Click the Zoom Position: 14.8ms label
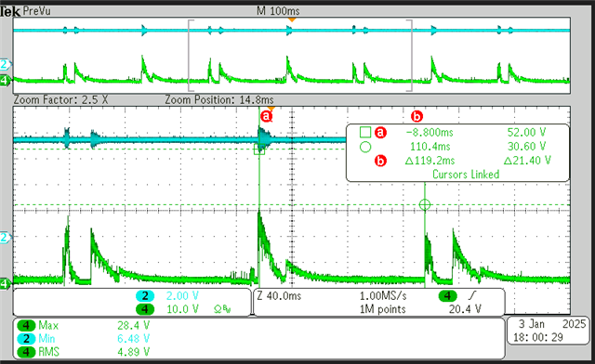Viewport: 595px width, 364px height. (219, 100)
